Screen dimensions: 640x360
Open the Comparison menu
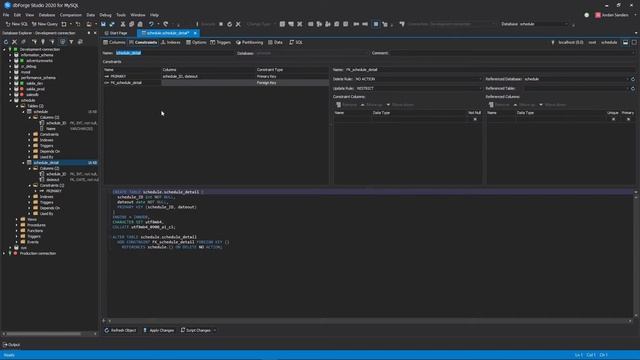(x=71, y=15)
